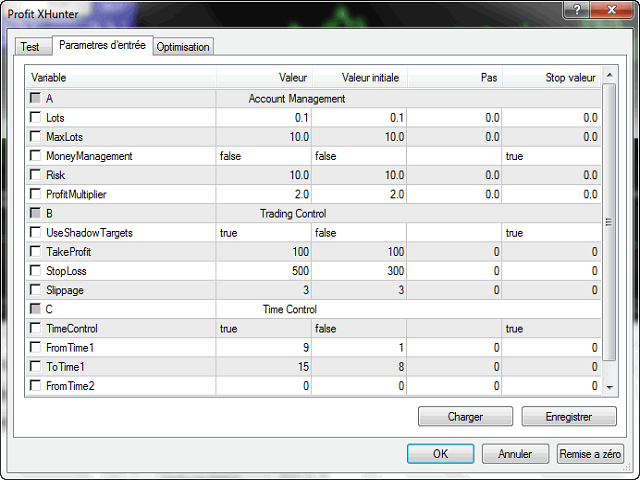Open MoneyManagement Valeur initiale false cell
The height and width of the screenshot is (480, 640).
(x=359, y=156)
